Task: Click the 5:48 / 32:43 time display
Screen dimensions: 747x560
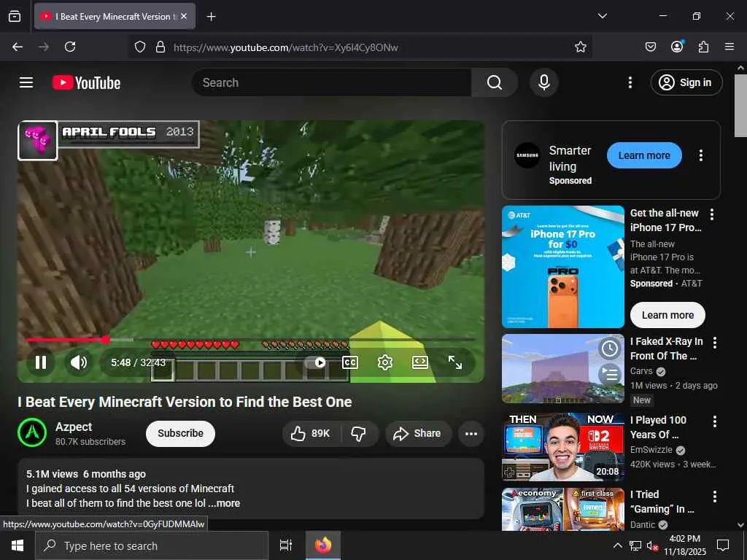Action: point(138,363)
